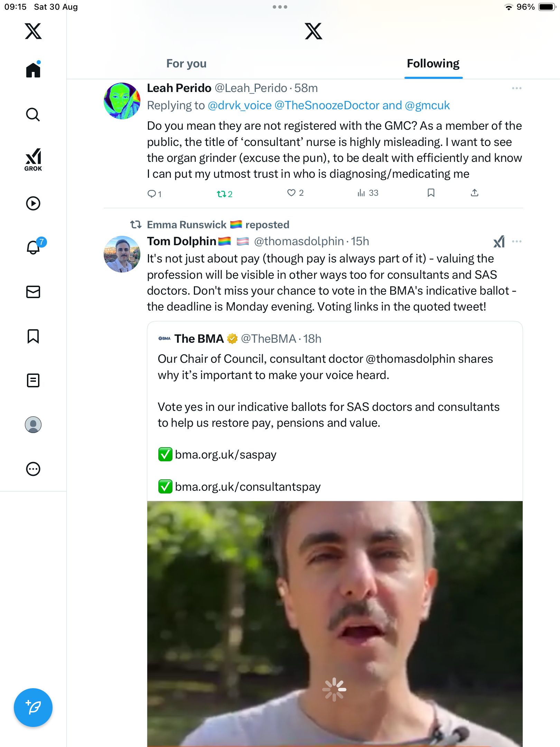Screen dimensions: 560x747
Task: Open notifications bell with 7 badge
Action: [x=34, y=247]
